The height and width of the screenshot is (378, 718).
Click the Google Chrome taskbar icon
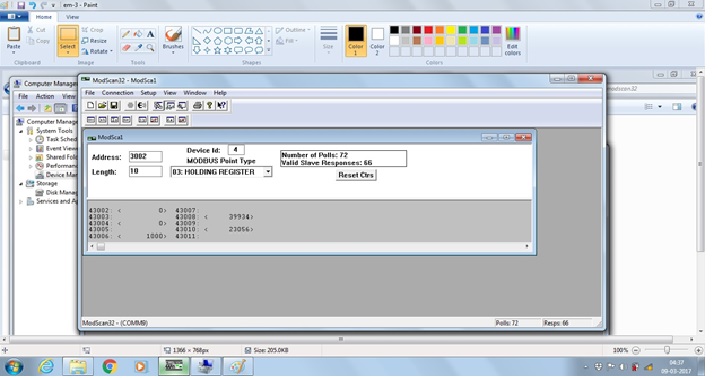click(109, 367)
